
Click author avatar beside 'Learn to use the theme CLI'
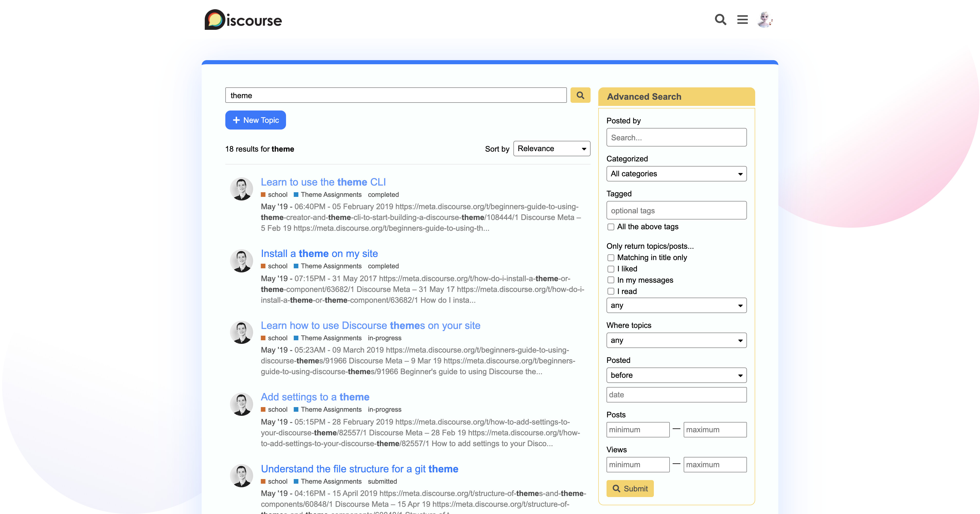click(x=241, y=189)
